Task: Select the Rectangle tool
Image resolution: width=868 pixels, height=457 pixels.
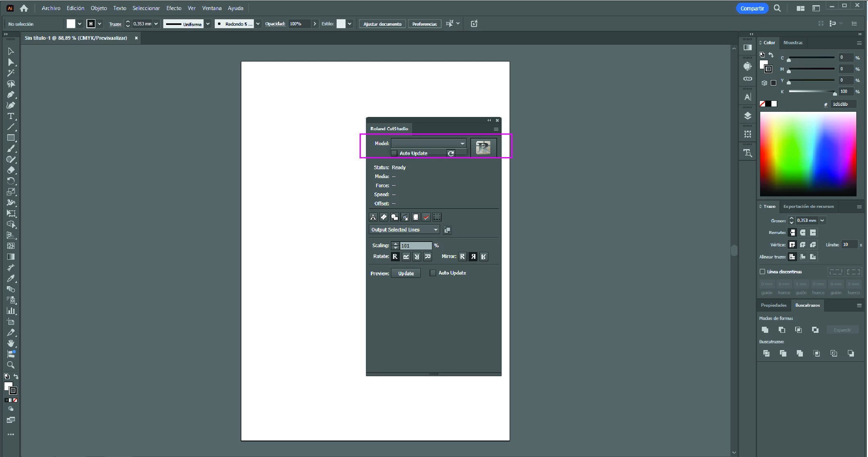Action: 11,138
